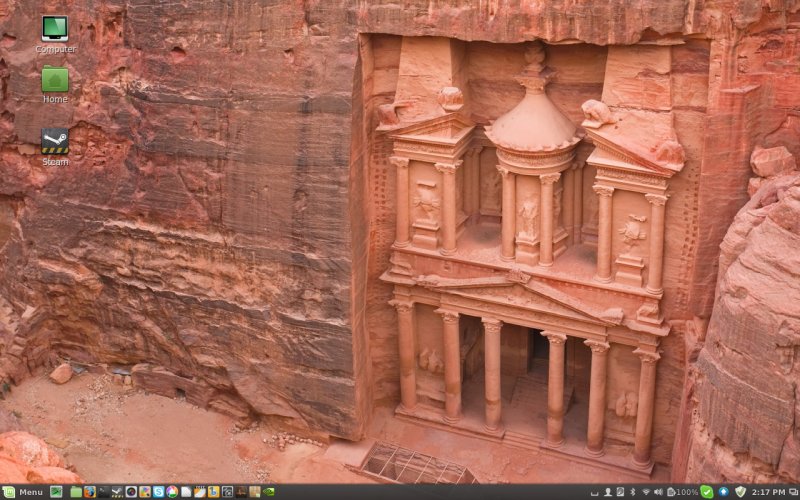Launch the NVIDIA settings panel icon

point(268,492)
